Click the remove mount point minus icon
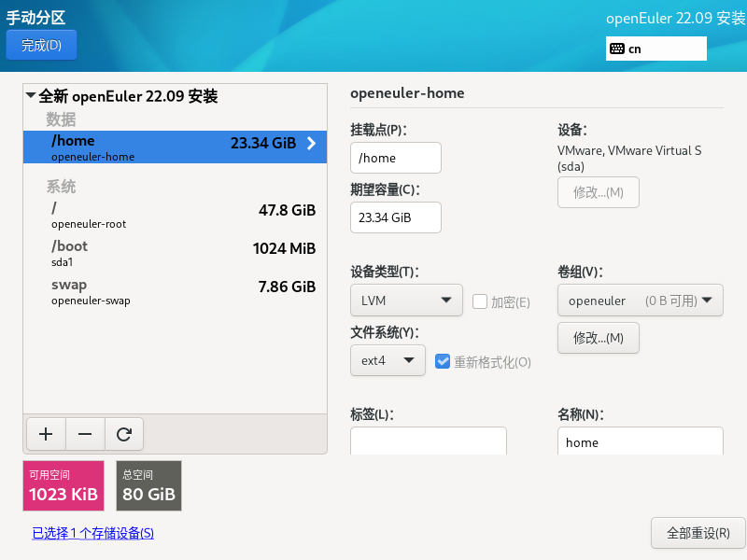 click(x=85, y=434)
